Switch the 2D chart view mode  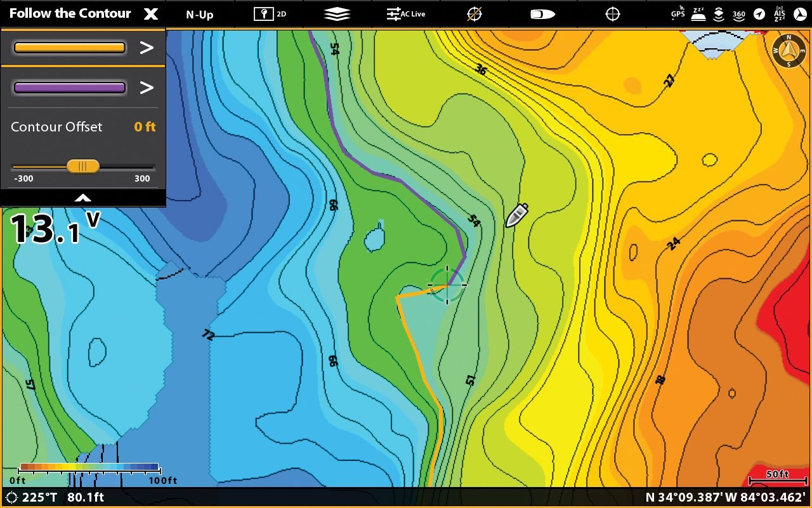click(270, 14)
